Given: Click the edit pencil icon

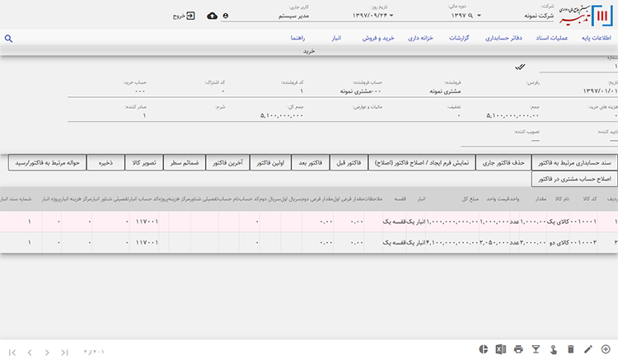Looking at the screenshot, I should 588,350.
